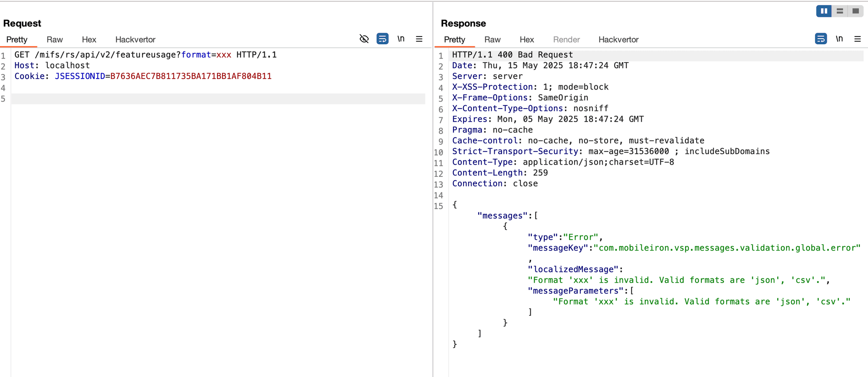This screenshot has height=377, width=868.
Task: Open Request panel options menu
Action: click(419, 39)
